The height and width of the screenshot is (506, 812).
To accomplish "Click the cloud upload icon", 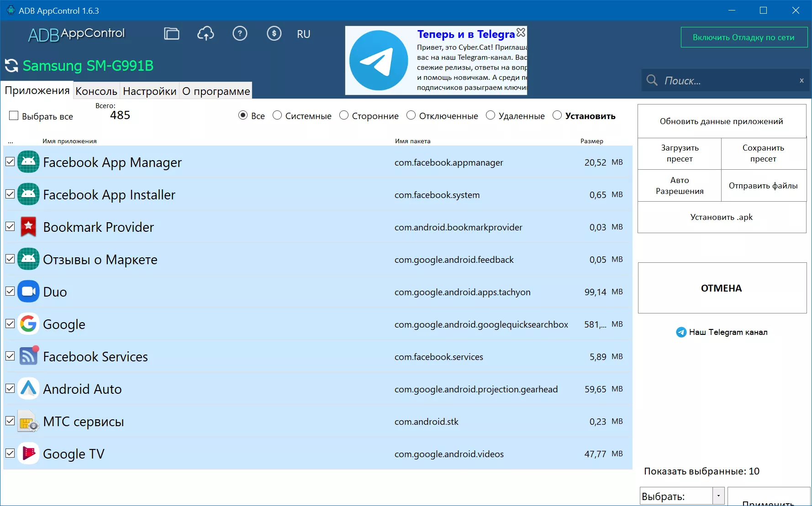I will (206, 33).
